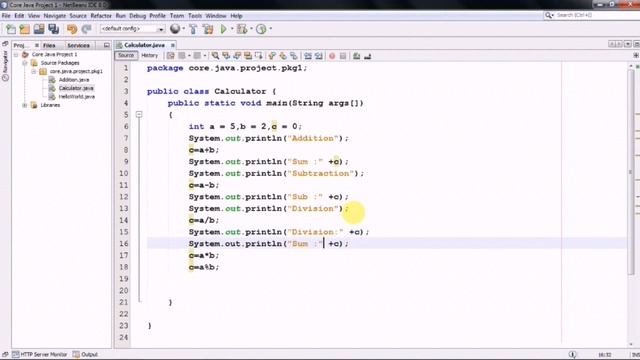Click the Uncomment icon in editor toolbar

pos(367,56)
